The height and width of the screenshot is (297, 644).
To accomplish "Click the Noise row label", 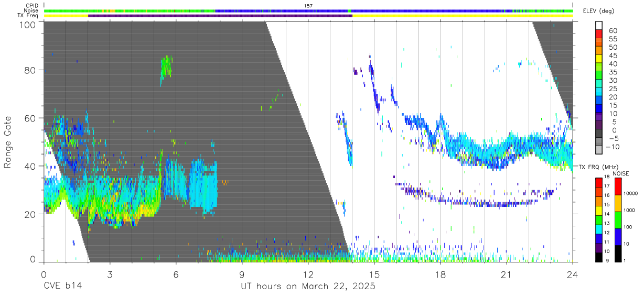I will click(32, 10).
